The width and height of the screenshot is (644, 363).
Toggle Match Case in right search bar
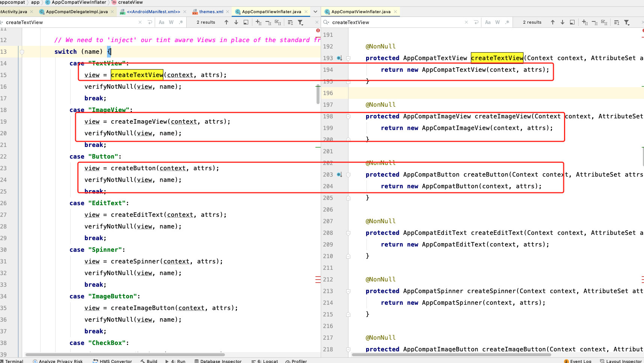[x=488, y=22]
